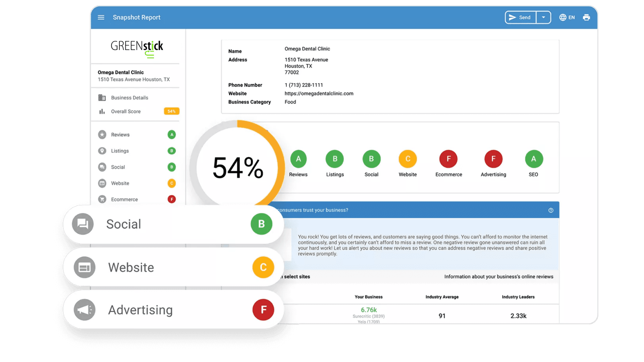Open the Send options arrow next to Send

tap(544, 17)
